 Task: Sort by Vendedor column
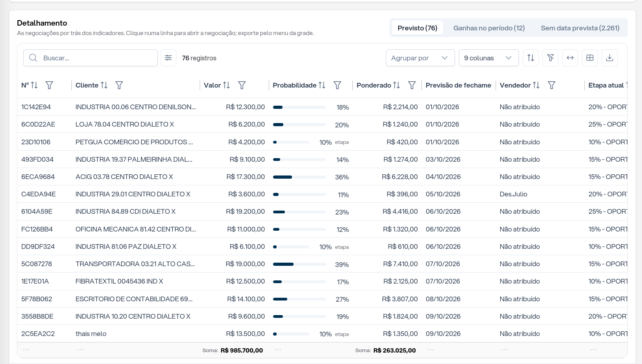(x=536, y=85)
